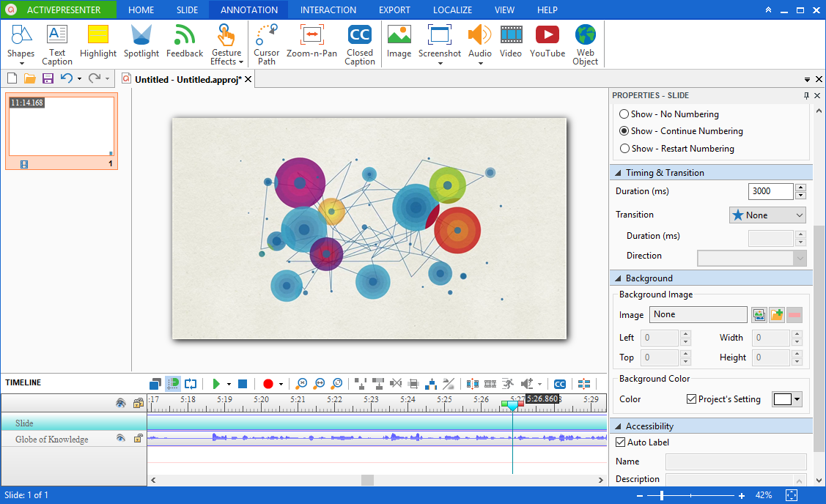Add a Closed Caption

(x=360, y=44)
